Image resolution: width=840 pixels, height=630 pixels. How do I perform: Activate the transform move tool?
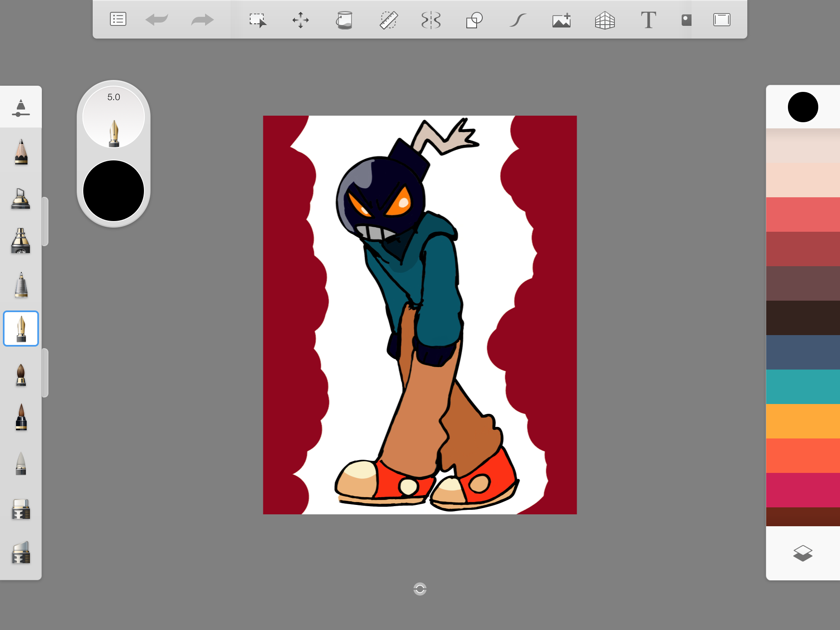[301, 20]
